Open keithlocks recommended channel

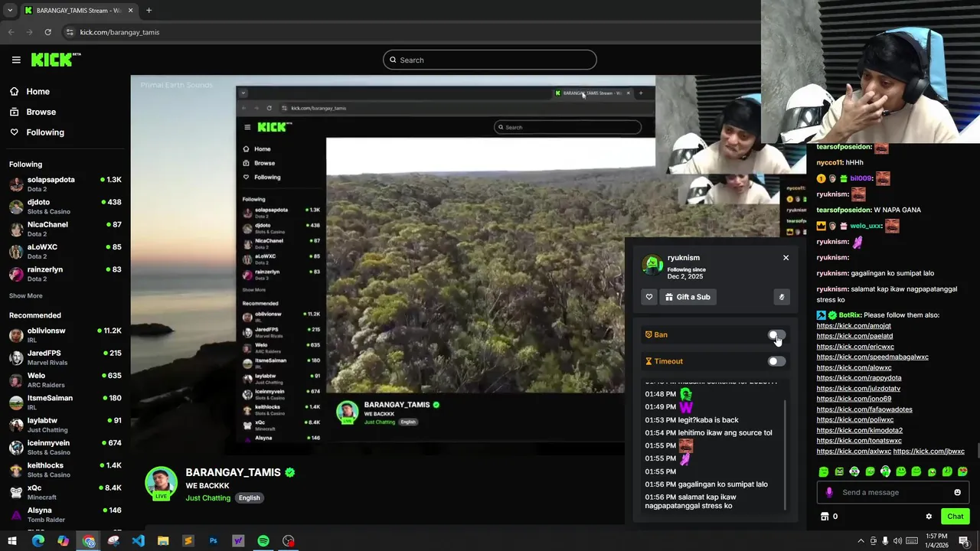(65, 469)
